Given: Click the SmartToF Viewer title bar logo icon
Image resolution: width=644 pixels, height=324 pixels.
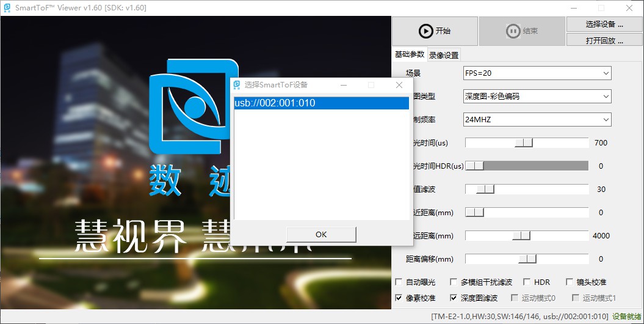Looking at the screenshot, I should [7, 8].
